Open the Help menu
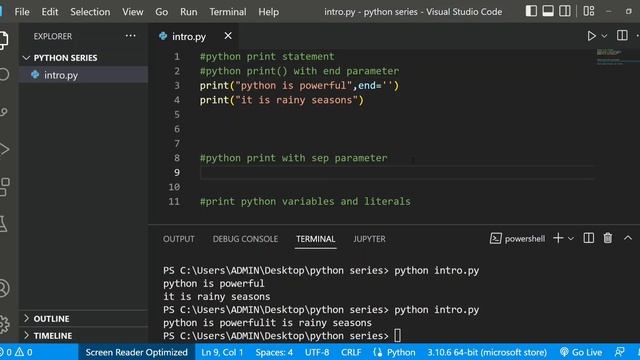Screen dimensions: 640x360 [269, 12]
